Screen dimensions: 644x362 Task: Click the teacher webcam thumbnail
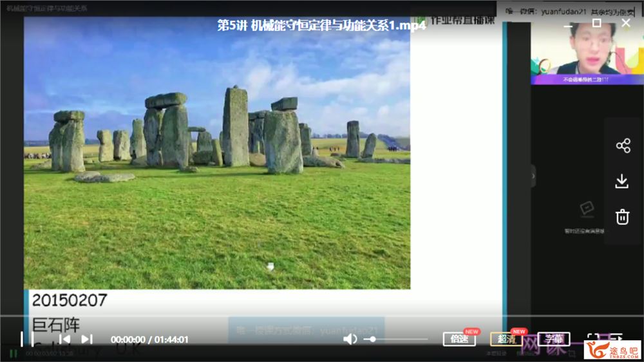587,53
